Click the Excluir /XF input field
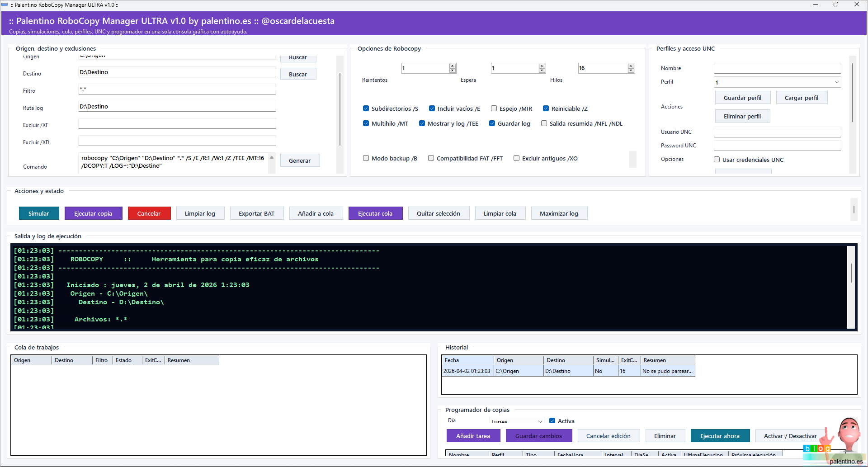Screen dimensions: 868x467 tap(177, 124)
